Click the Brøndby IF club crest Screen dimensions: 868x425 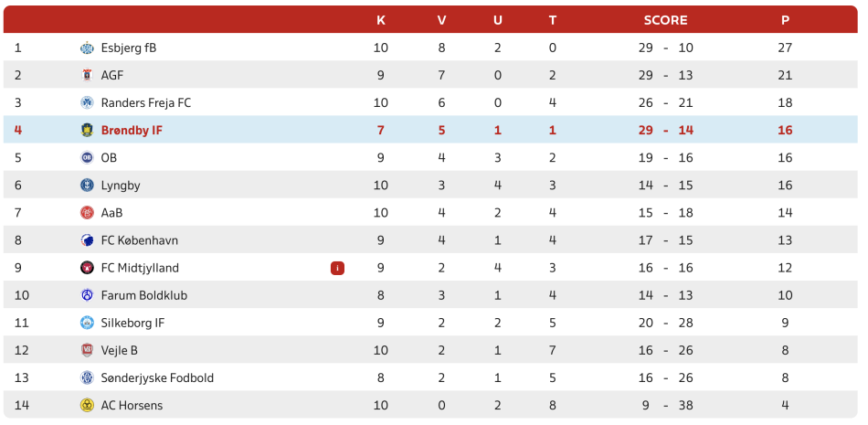[x=87, y=131]
